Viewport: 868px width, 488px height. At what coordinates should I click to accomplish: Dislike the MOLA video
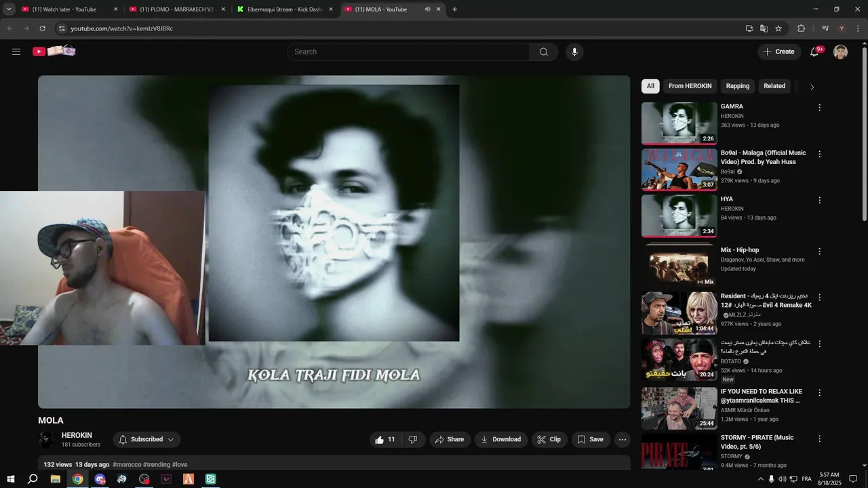point(413,439)
